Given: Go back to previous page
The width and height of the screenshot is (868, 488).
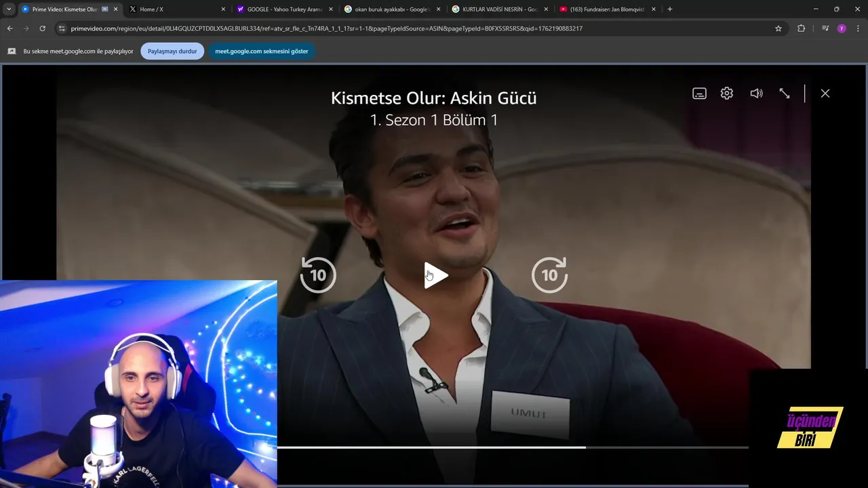Looking at the screenshot, I should [10, 28].
